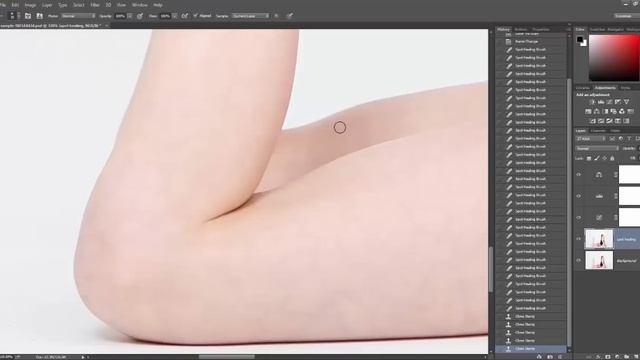Switch to the Actions tab

520,29
